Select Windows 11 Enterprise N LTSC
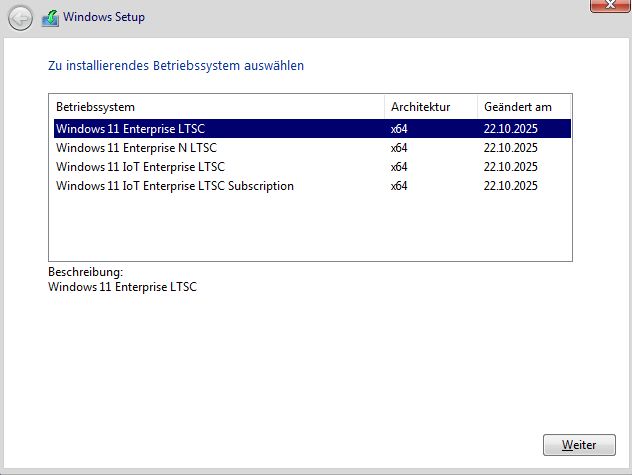This screenshot has height=475, width=632. pos(312,148)
